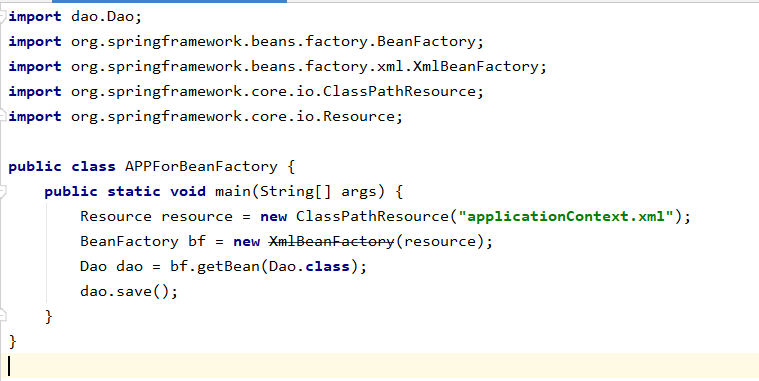Click 'ClassPathResource' in the import statement
759x381 pixels.
pos(399,91)
